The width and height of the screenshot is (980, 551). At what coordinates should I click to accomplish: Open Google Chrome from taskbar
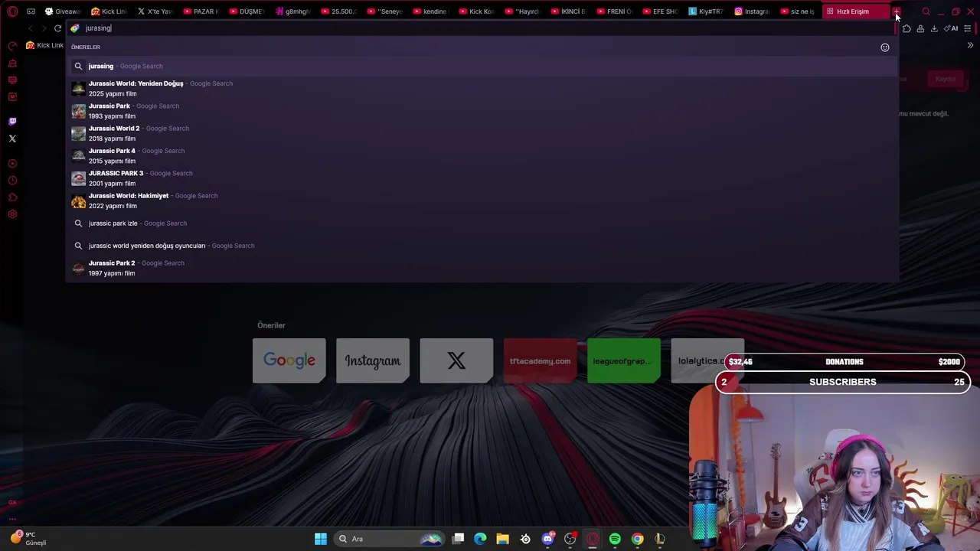(637, 539)
